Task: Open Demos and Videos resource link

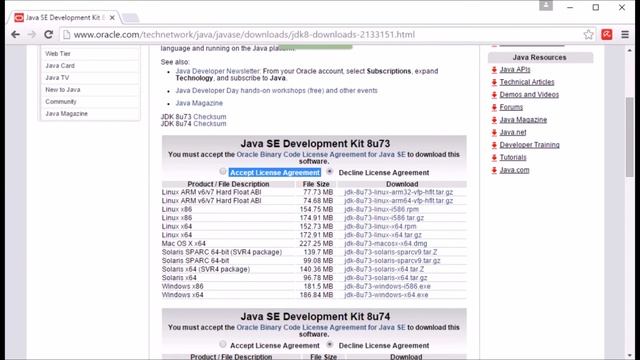Action: pos(529,95)
